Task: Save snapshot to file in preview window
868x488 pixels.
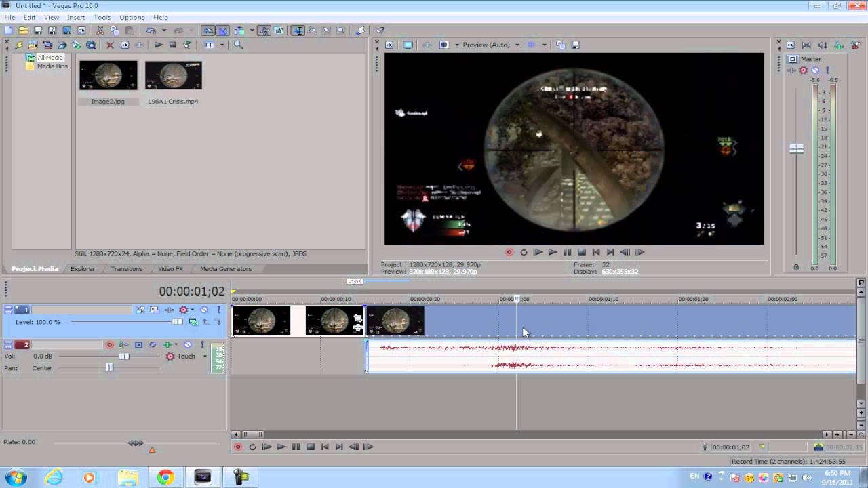Action: coord(576,45)
